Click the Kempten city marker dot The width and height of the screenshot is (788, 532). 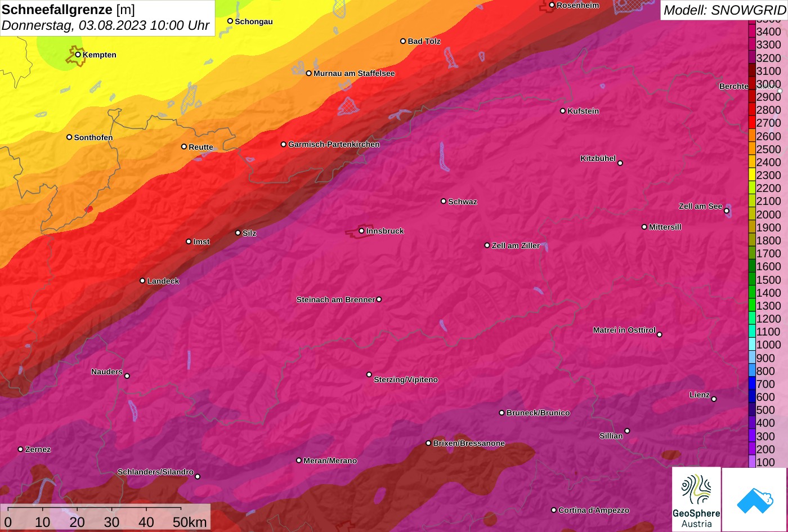[78, 55]
